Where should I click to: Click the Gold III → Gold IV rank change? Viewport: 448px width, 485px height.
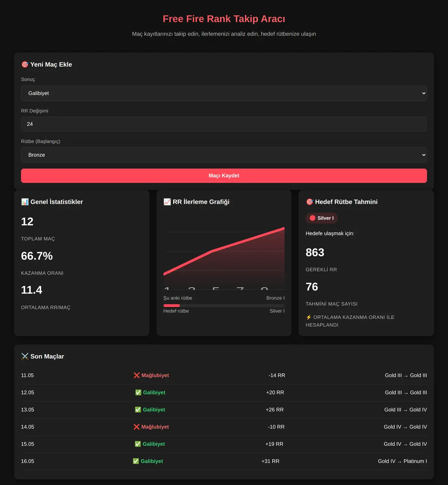[x=406, y=410]
